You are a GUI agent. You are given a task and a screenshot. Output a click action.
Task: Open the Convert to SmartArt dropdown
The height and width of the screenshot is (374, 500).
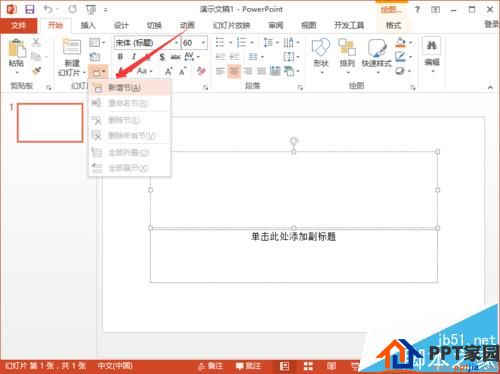tap(291, 71)
